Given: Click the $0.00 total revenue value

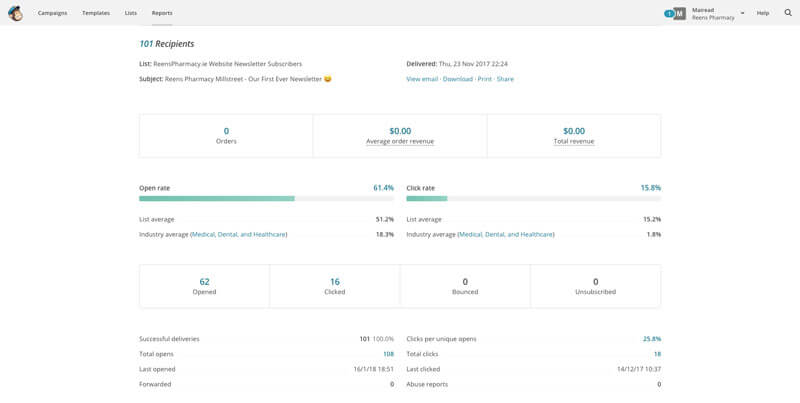Looking at the screenshot, I should (574, 131).
